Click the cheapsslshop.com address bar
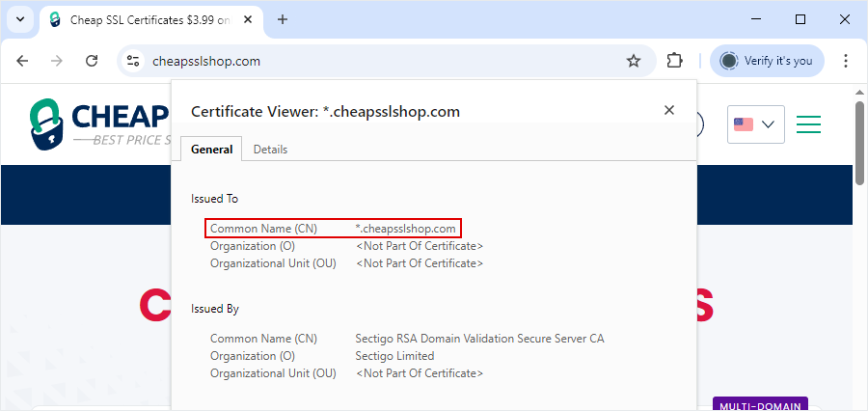The width and height of the screenshot is (868, 411). point(385,61)
